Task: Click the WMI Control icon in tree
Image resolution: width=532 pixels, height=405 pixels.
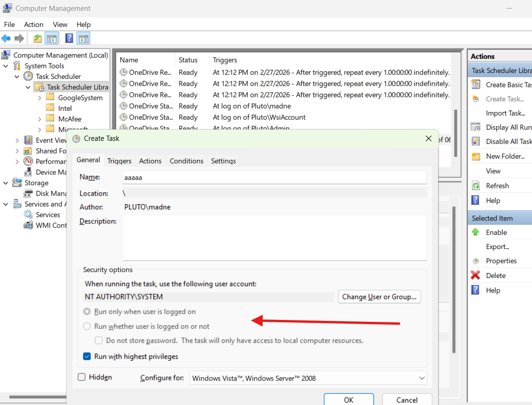Action: 28,225
